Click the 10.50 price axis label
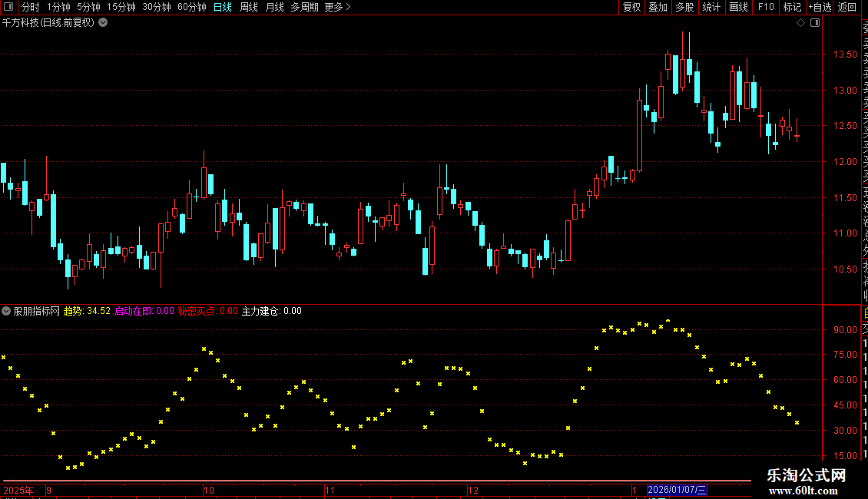 point(845,269)
